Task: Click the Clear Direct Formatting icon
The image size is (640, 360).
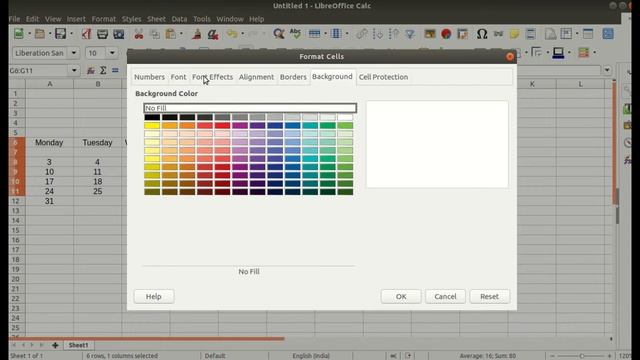Action: (213, 34)
